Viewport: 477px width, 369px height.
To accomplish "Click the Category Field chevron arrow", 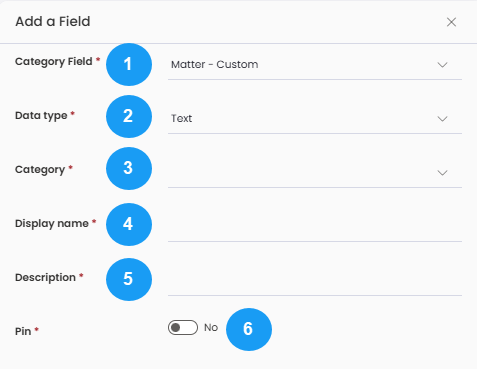I will (442, 65).
